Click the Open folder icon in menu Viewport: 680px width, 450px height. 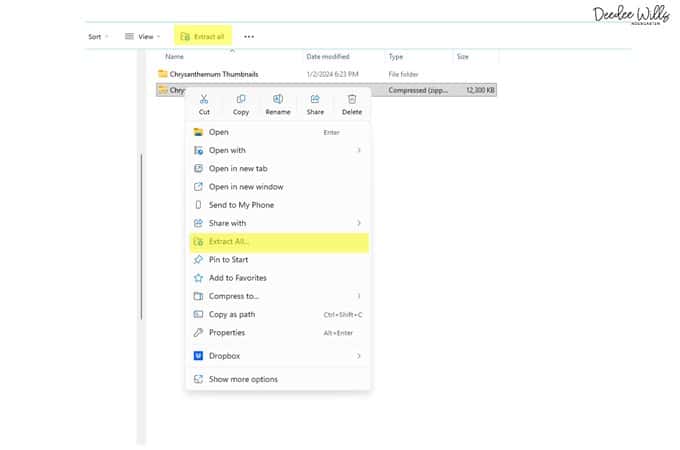pyautogui.click(x=198, y=132)
